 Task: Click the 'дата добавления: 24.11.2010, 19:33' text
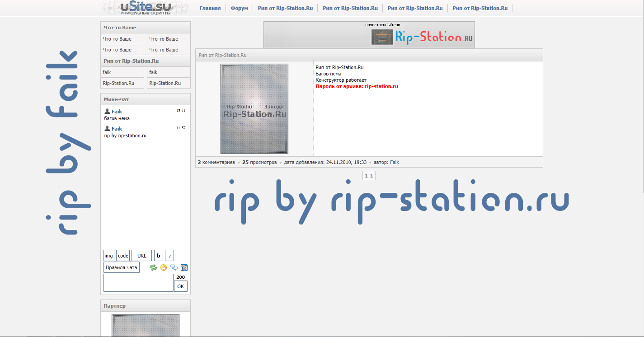click(325, 162)
